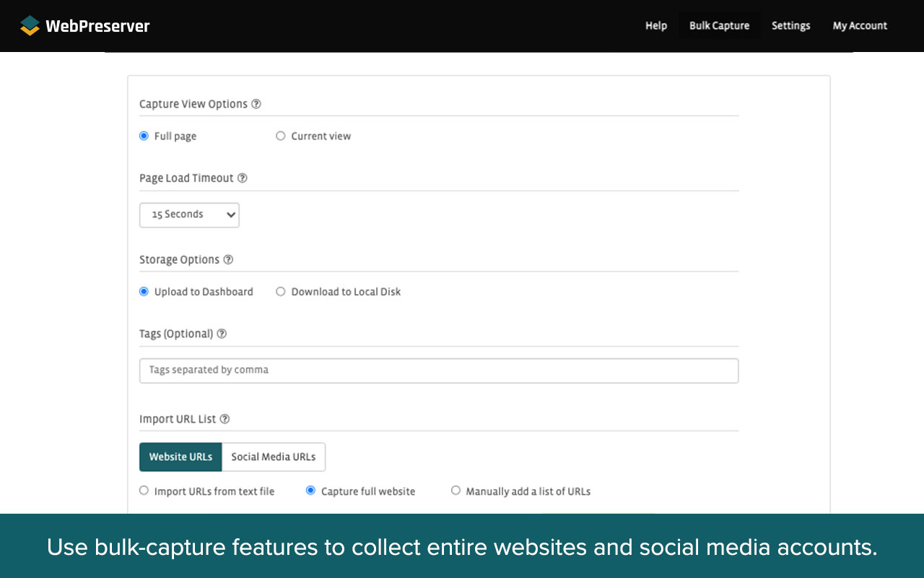Switch to the Social Media URLs tab
The image size is (924, 578).
click(274, 457)
